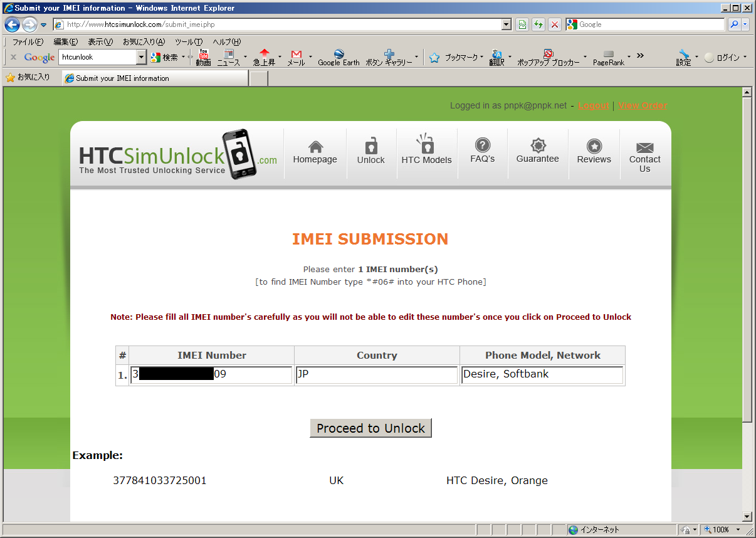Click the Country input field containing JP
756x538 pixels.
(x=377, y=375)
